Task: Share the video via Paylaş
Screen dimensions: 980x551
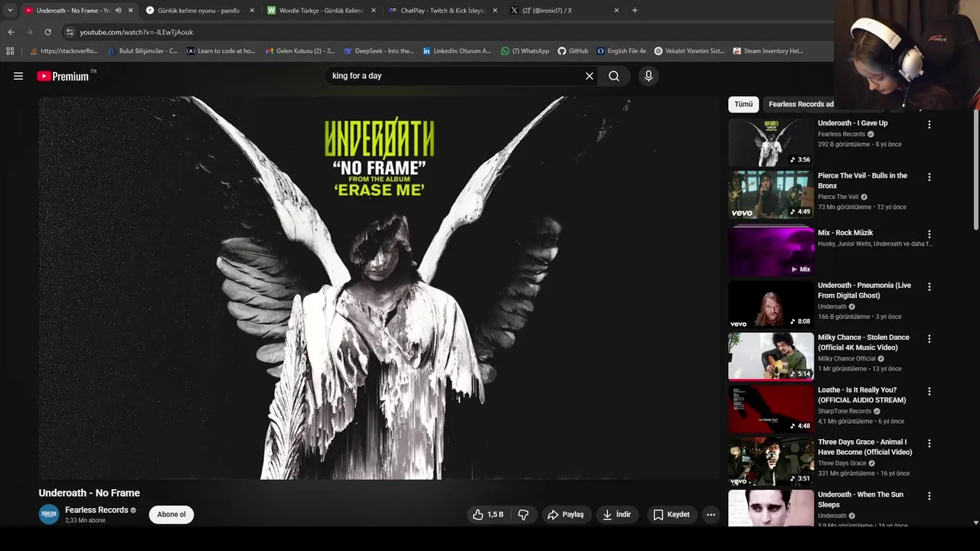Action: (x=565, y=514)
